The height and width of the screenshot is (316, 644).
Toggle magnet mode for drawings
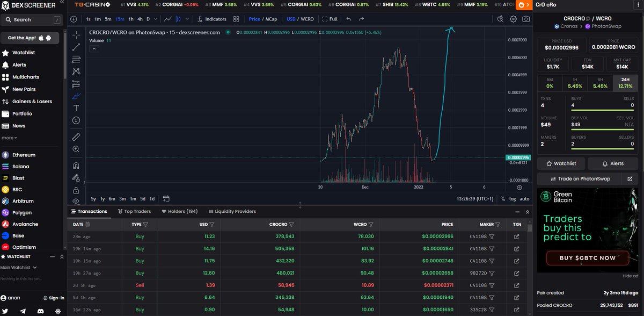(76, 166)
